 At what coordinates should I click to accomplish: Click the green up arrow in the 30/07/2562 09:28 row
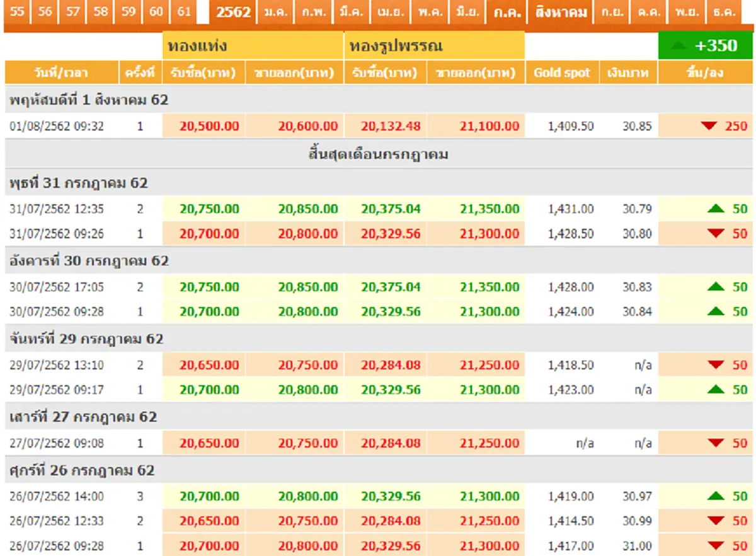[x=716, y=311]
